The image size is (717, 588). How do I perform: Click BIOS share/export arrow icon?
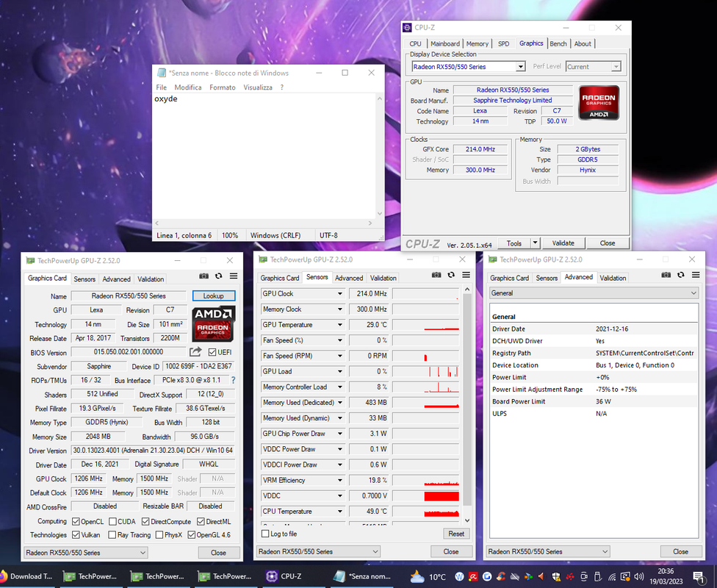pyautogui.click(x=195, y=351)
